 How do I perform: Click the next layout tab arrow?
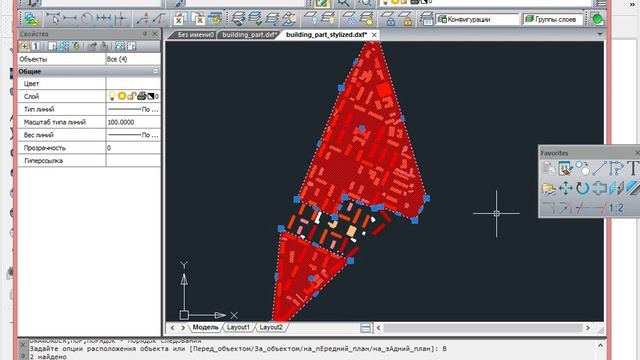[x=183, y=327]
